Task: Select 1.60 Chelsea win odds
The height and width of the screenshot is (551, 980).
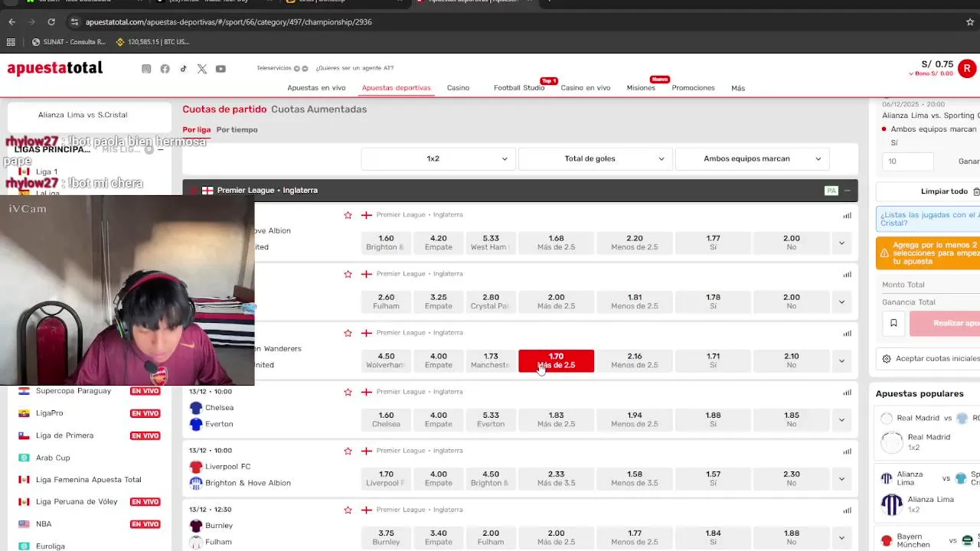Action: (x=386, y=419)
